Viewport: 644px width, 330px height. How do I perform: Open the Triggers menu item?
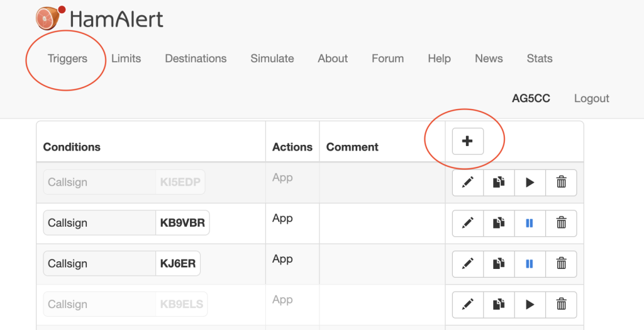67,59
